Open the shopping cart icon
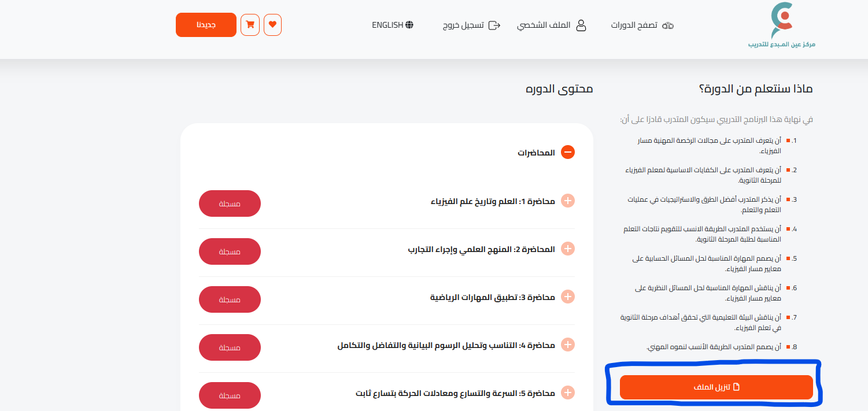 click(x=250, y=25)
